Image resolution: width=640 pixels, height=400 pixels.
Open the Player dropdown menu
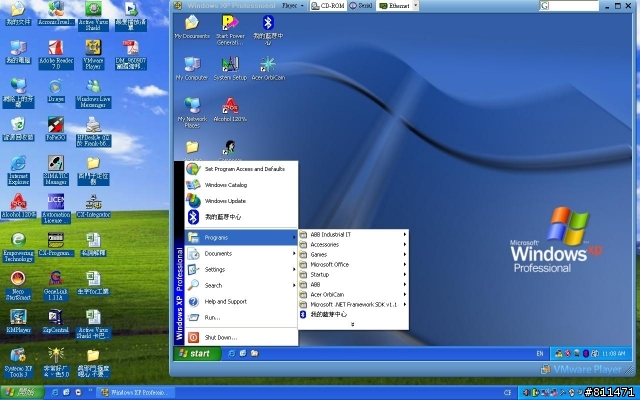(293, 6)
